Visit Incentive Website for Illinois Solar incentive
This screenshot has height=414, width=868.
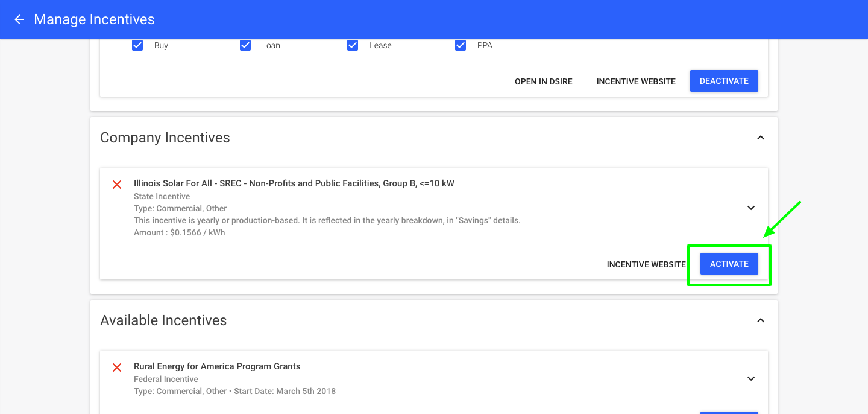pos(646,264)
